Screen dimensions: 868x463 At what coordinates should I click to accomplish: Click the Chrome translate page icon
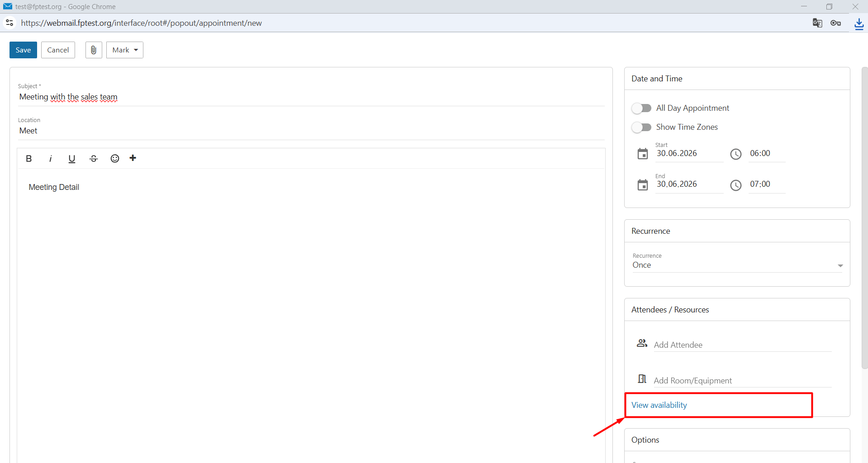[x=817, y=23]
